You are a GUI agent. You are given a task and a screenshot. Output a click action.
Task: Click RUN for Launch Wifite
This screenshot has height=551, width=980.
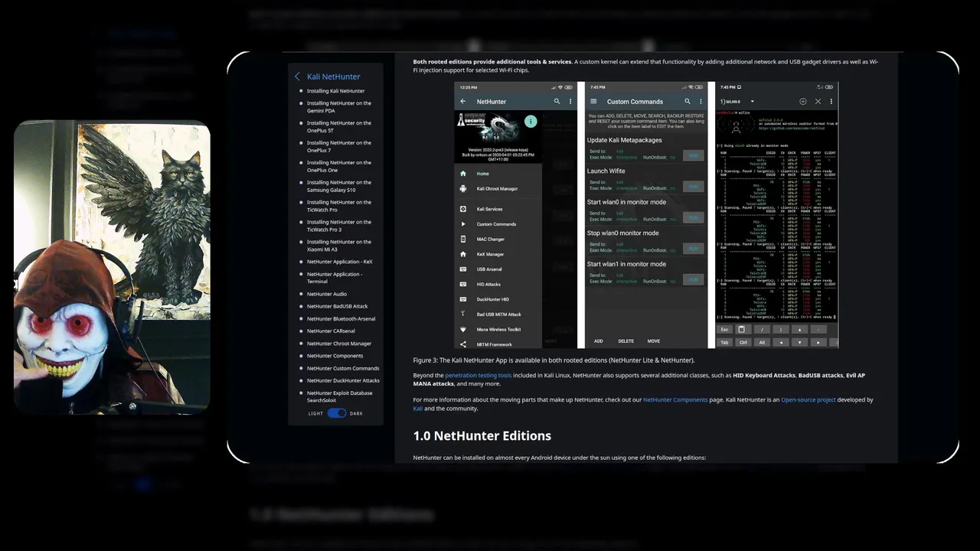pyautogui.click(x=693, y=186)
